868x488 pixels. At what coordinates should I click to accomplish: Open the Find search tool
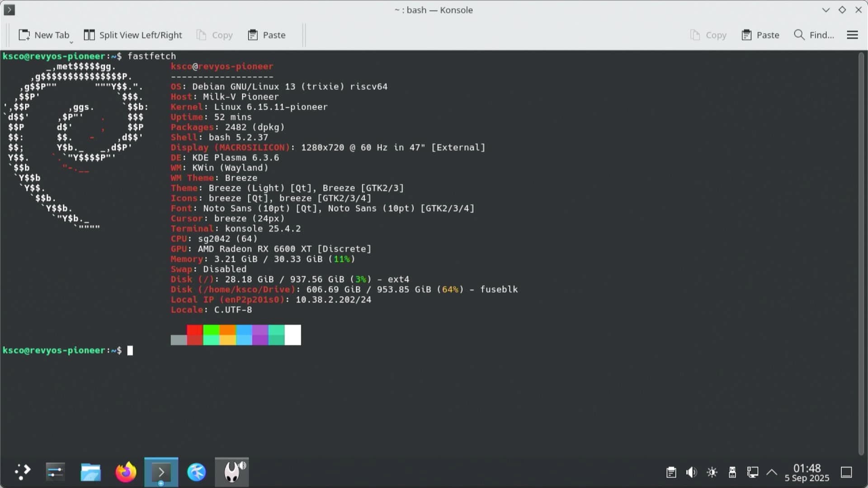coord(814,35)
